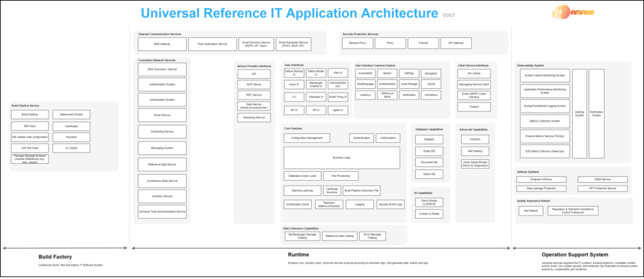The height and width of the screenshot is (279, 644).
Task: Click the tall 'Alerting System' box
Action: (x=579, y=113)
